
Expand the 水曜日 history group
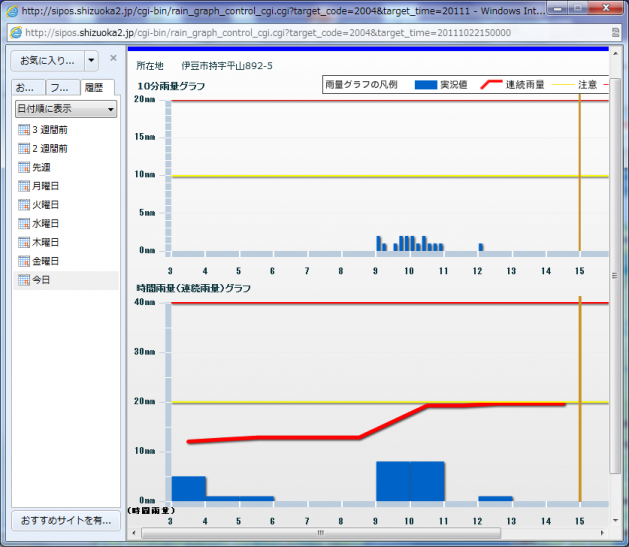pos(66,223)
